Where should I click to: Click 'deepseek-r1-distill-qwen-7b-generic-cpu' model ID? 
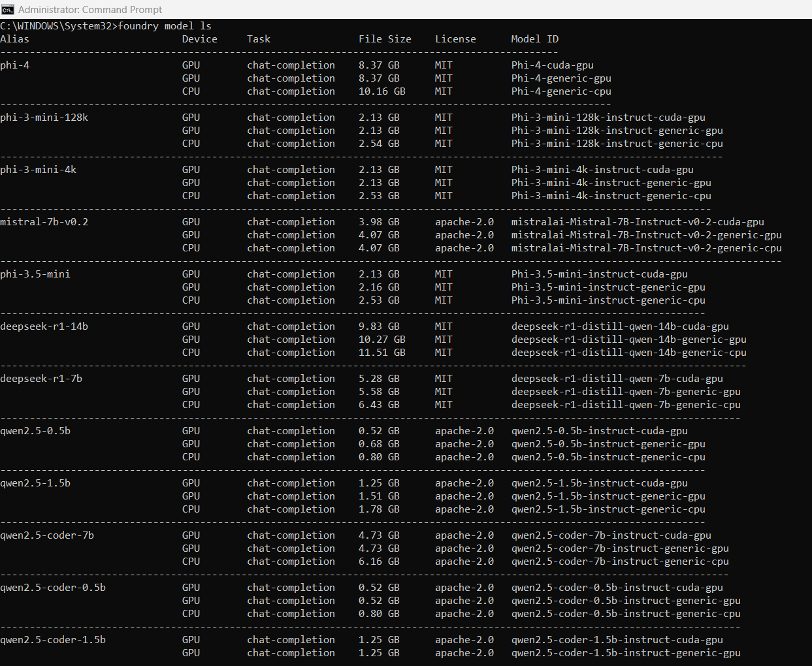click(626, 405)
